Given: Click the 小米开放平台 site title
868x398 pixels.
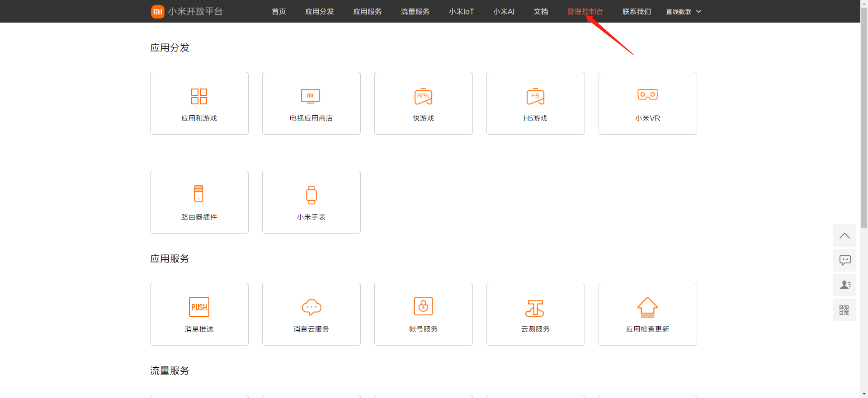Looking at the screenshot, I should pos(195,12).
